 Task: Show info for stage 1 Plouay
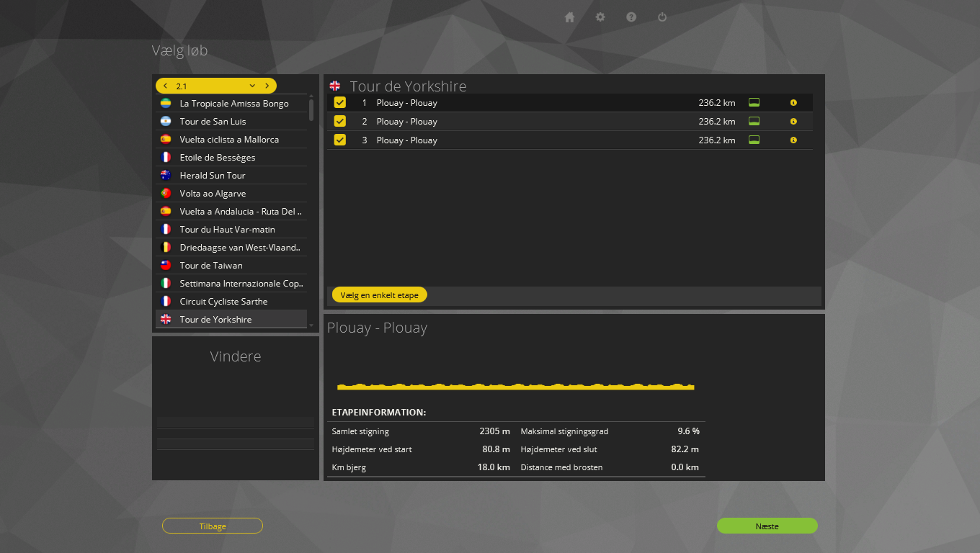[x=793, y=103]
